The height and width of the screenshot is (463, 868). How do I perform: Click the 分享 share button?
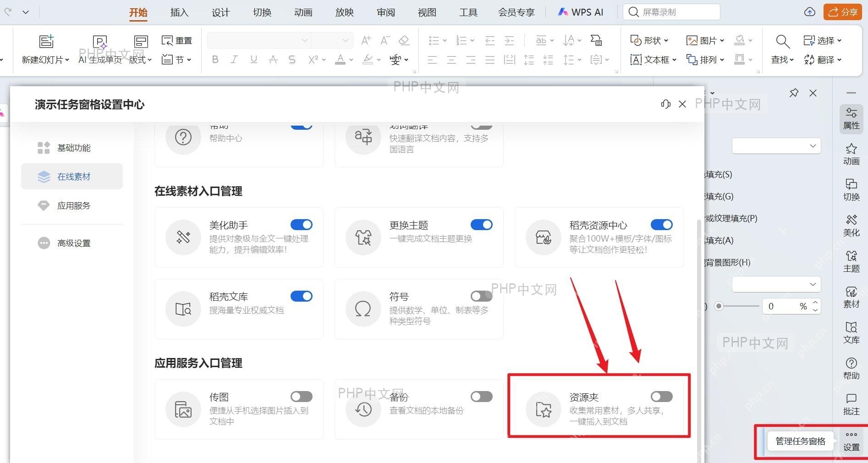[x=842, y=12]
